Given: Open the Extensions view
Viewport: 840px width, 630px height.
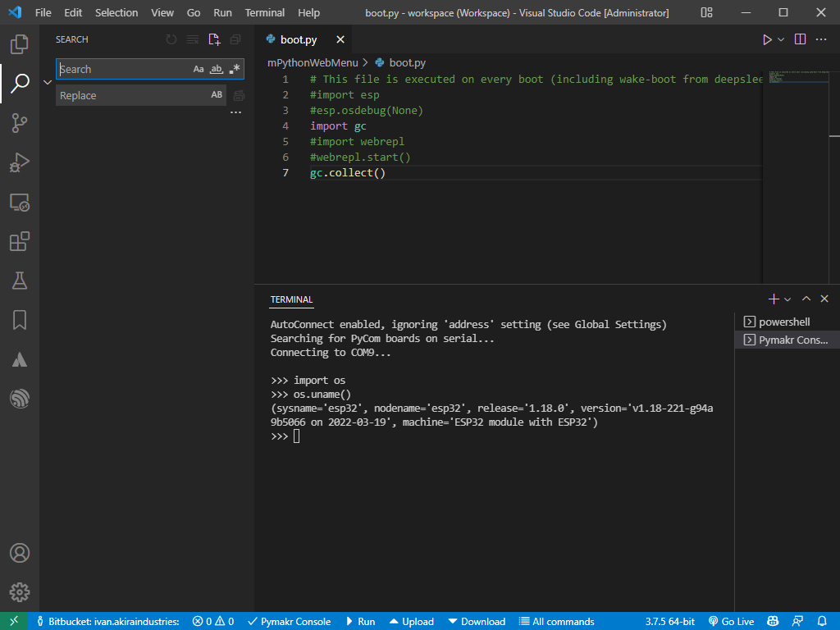Looking at the screenshot, I should tap(20, 241).
